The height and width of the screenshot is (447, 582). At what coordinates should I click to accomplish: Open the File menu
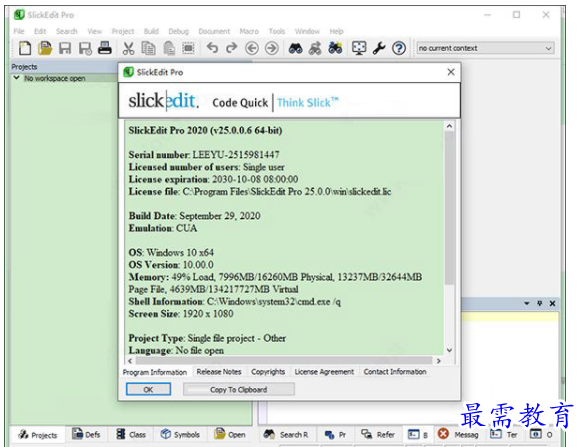[x=19, y=31]
